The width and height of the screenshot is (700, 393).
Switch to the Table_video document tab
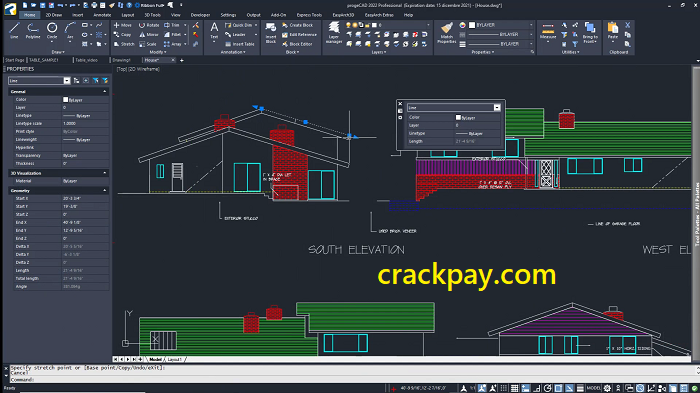click(x=86, y=60)
